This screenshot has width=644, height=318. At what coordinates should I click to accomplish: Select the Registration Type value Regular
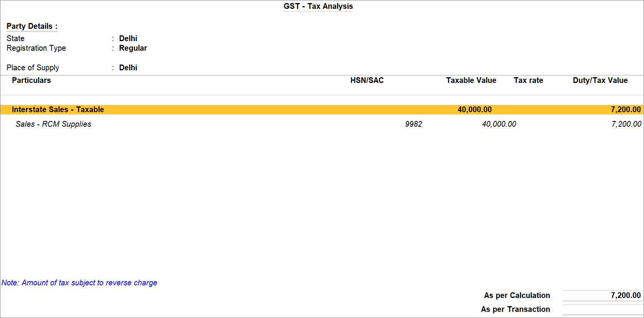point(133,48)
